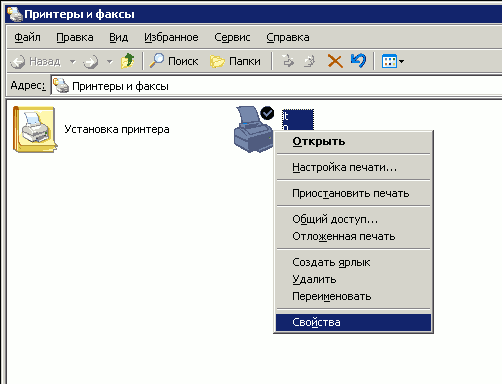The width and height of the screenshot is (502, 384).
Task: Open the Файл menu
Action: coord(27,37)
